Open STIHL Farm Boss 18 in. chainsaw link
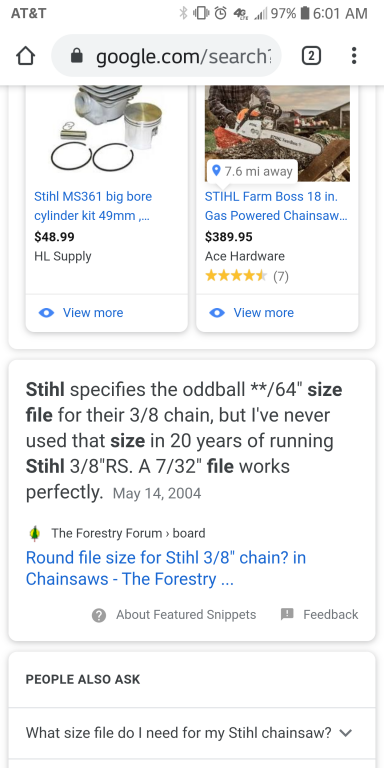Screen dimensions: 384x768 [276, 206]
